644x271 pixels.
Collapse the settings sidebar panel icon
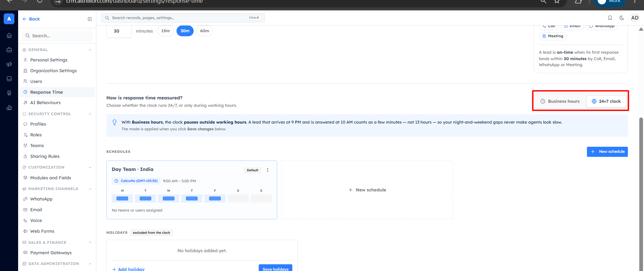[x=90, y=19]
